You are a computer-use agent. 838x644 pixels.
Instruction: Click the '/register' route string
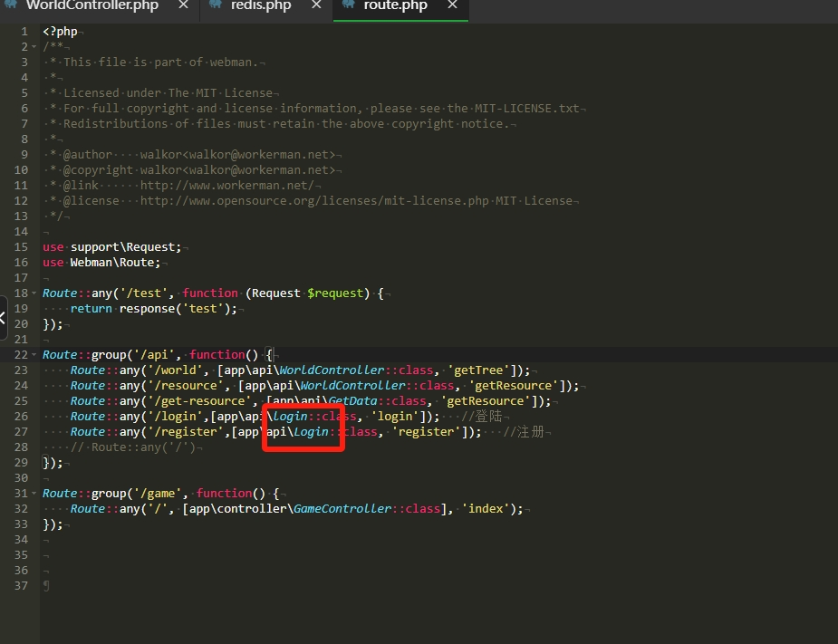point(186,432)
